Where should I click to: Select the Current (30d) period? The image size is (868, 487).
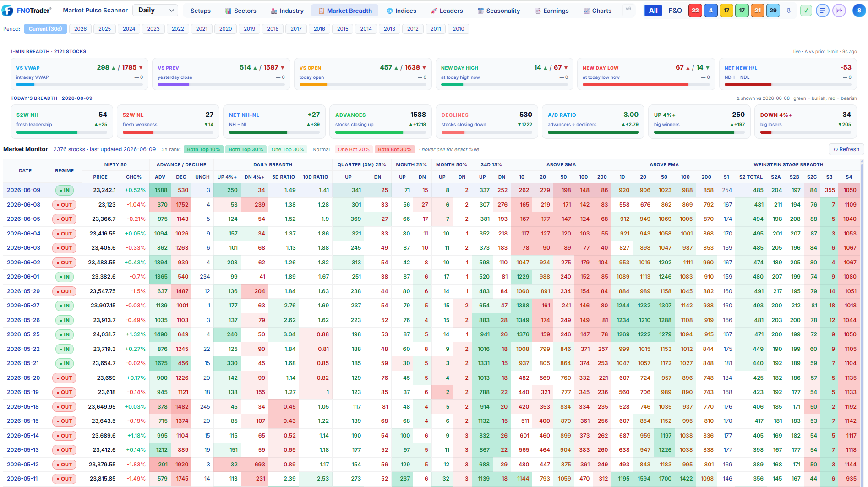coord(45,29)
